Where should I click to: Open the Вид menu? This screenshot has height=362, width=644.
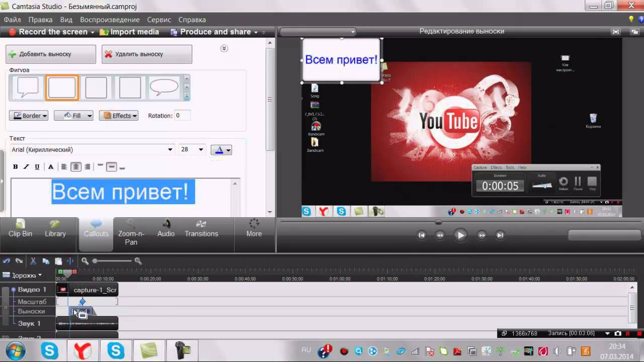[66, 20]
